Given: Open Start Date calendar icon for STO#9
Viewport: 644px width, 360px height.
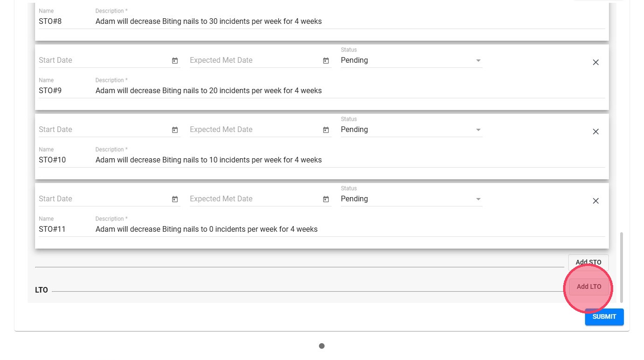Looking at the screenshot, I should click(x=175, y=61).
